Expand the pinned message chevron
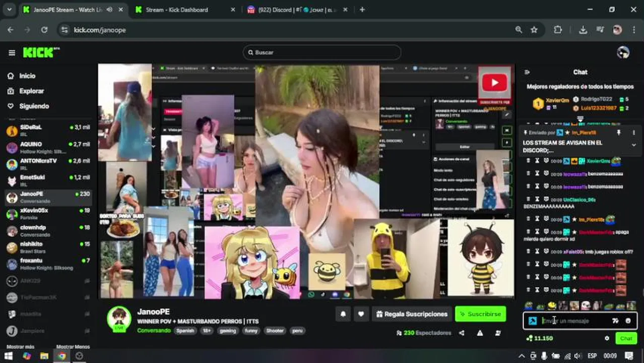This screenshot has width=644, height=363. (633, 145)
